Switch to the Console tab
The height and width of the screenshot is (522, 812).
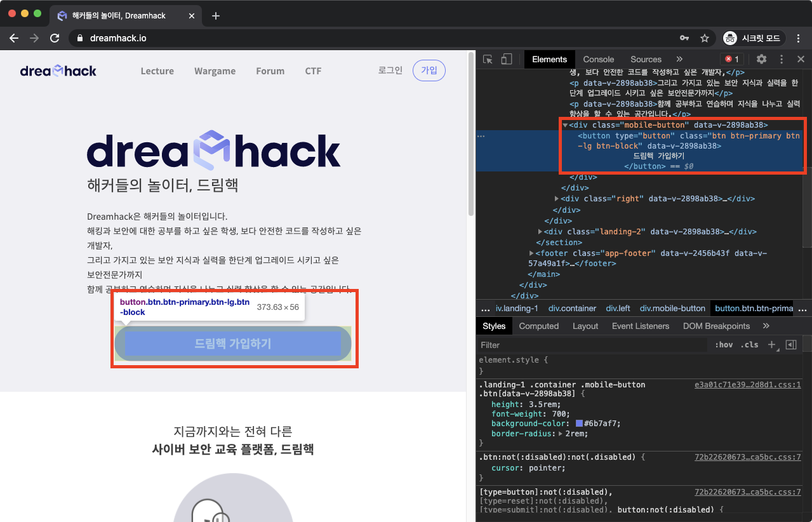pos(598,59)
